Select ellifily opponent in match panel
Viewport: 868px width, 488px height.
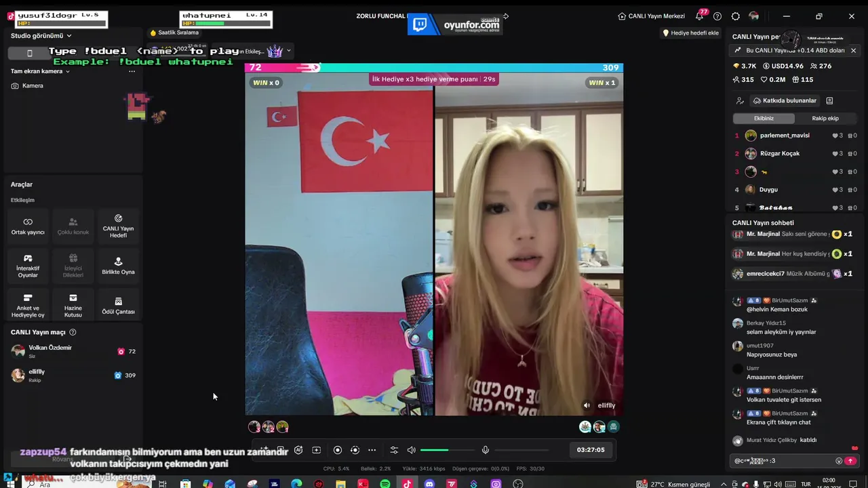pyautogui.click(x=73, y=375)
